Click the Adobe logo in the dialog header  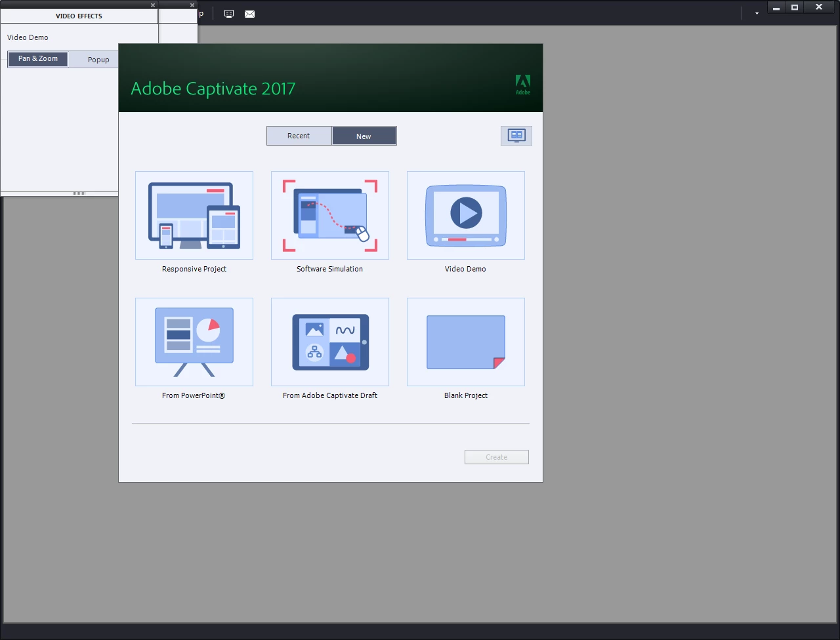(x=523, y=85)
